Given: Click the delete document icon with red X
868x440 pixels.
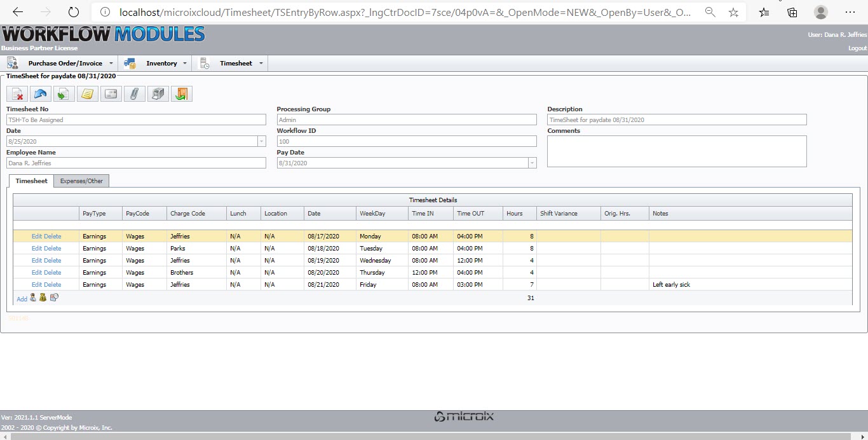Looking at the screenshot, I should click(17, 94).
